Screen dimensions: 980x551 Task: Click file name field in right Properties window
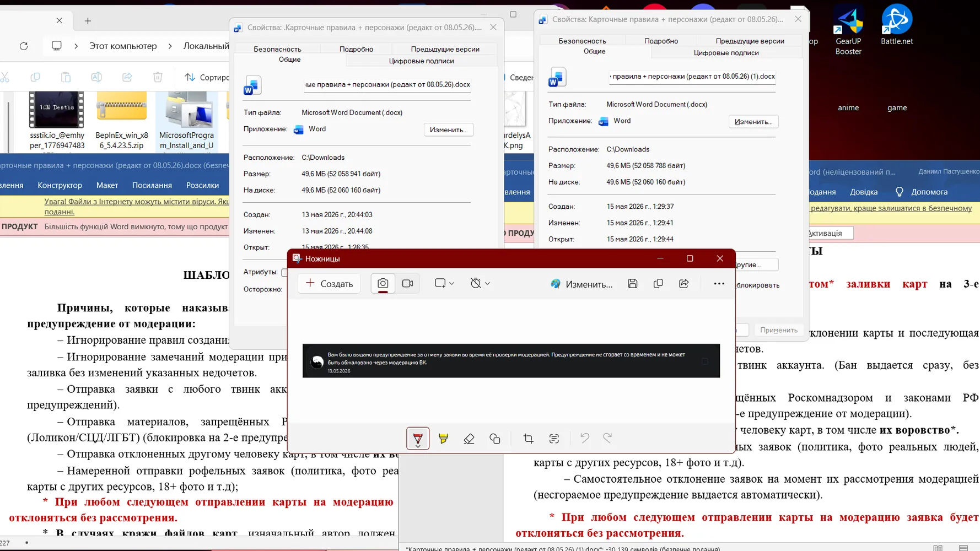click(x=692, y=76)
